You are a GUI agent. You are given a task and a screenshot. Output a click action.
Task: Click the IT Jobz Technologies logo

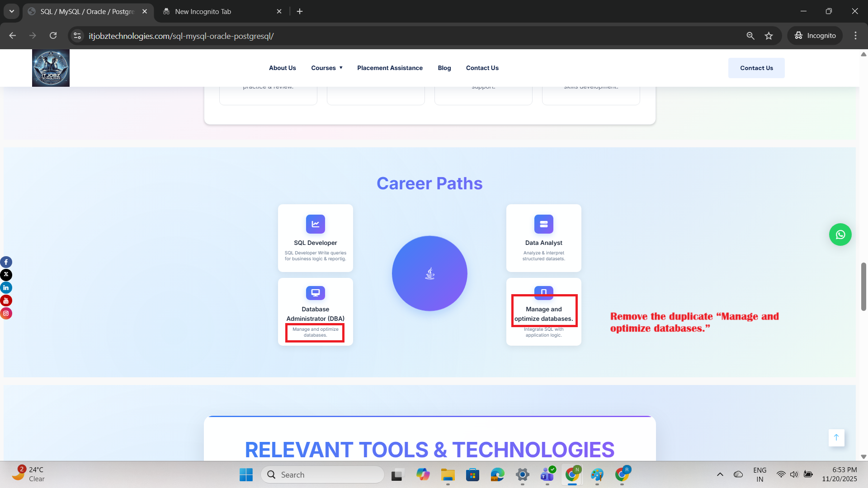pos(51,68)
